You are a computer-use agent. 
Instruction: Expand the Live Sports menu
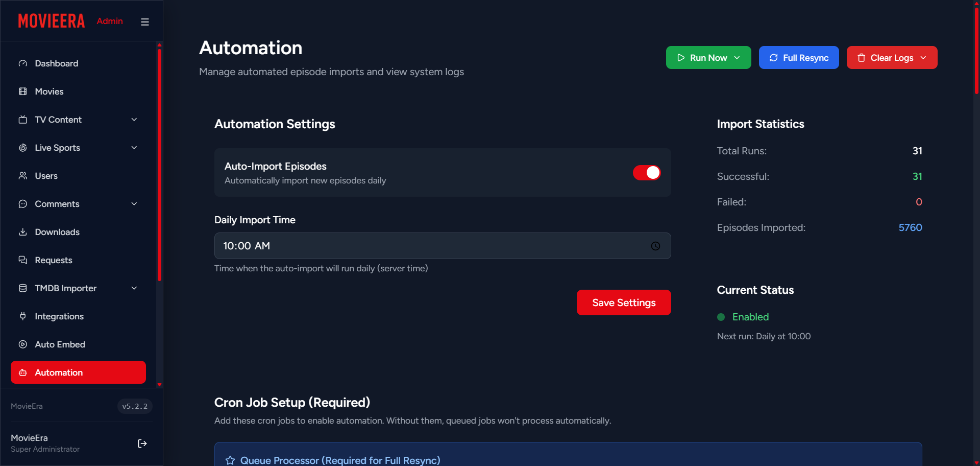(x=134, y=148)
